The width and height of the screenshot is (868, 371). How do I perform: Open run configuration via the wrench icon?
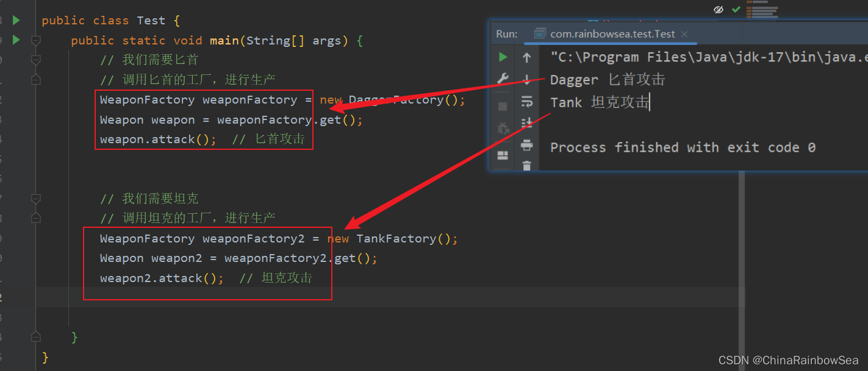click(x=503, y=79)
